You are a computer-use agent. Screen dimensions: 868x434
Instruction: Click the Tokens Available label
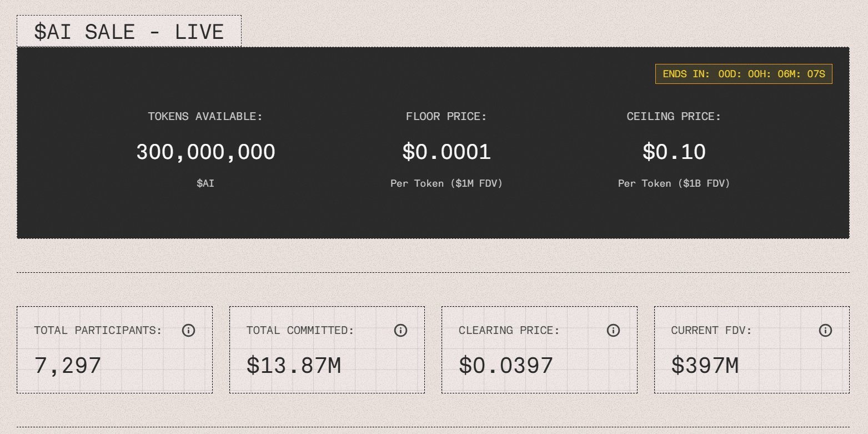coord(205,117)
